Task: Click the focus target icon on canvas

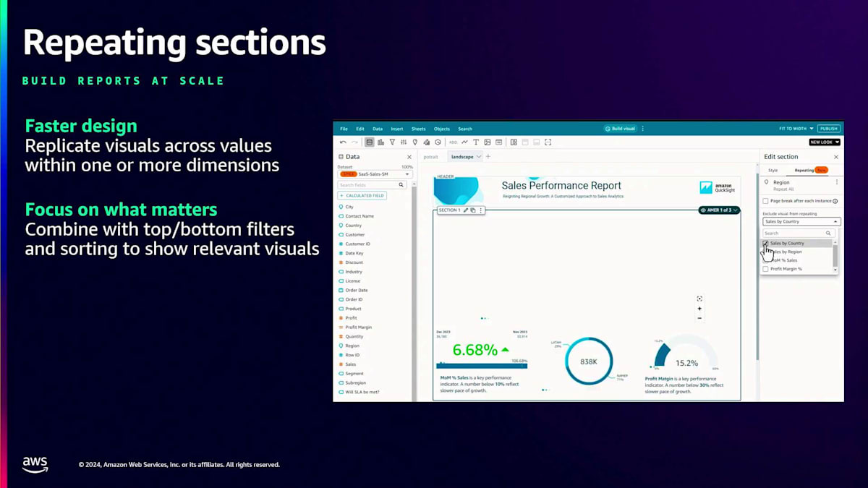Action: (x=699, y=299)
